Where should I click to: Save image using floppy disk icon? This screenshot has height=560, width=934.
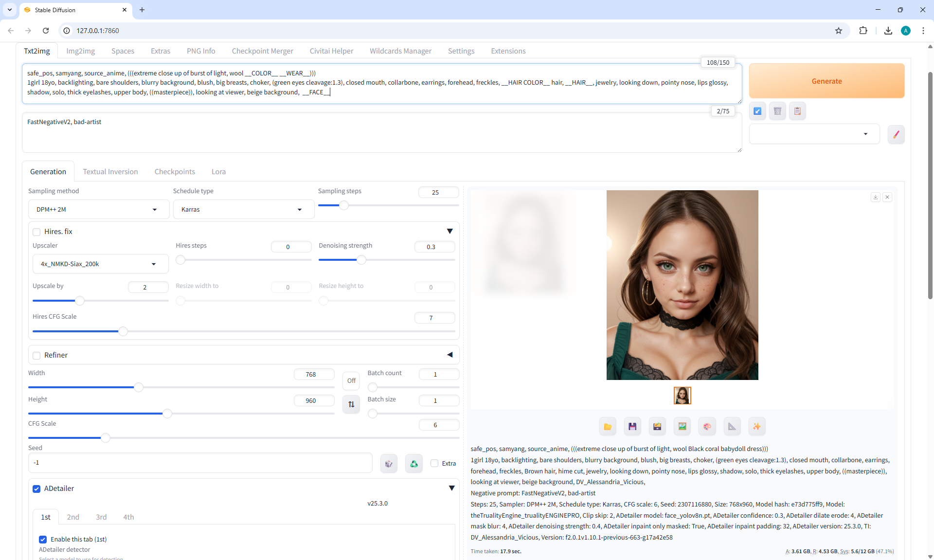pyautogui.click(x=632, y=427)
